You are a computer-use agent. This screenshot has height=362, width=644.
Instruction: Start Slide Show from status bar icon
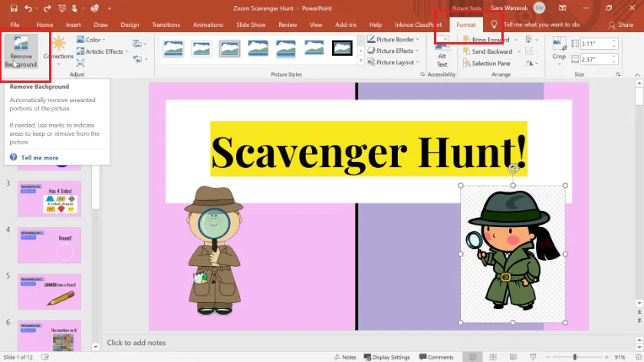coord(533,357)
